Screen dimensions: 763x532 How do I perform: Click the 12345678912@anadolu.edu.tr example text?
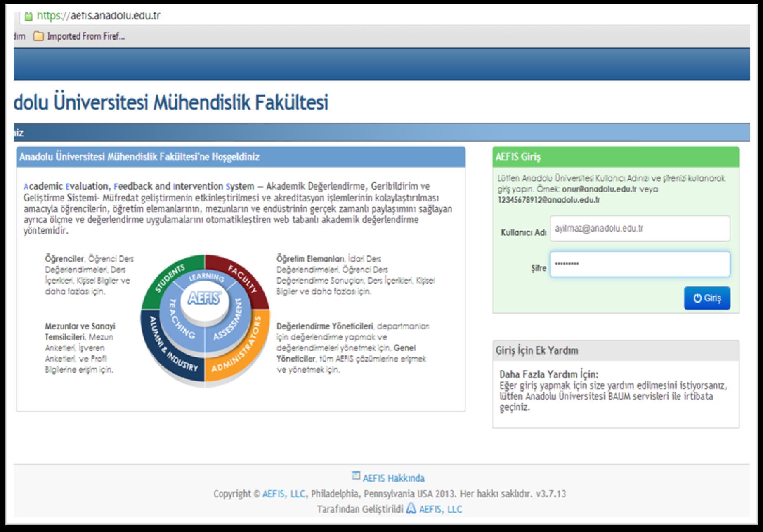click(x=549, y=200)
